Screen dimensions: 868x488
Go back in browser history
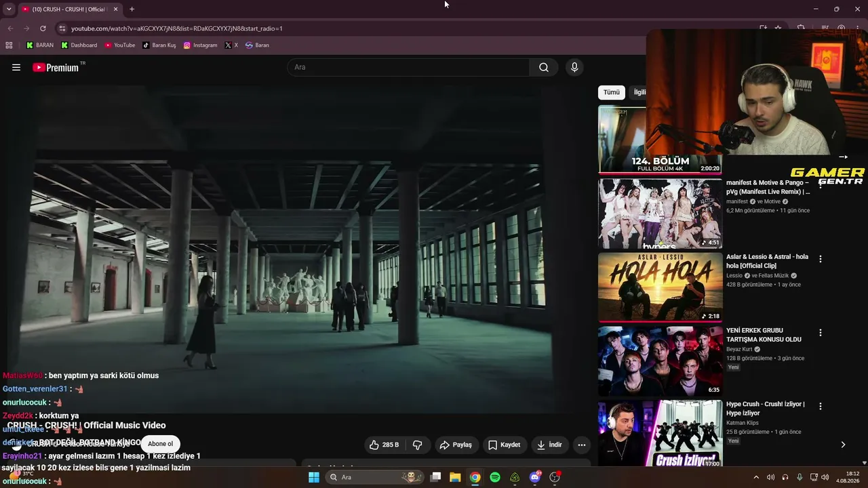[10, 28]
